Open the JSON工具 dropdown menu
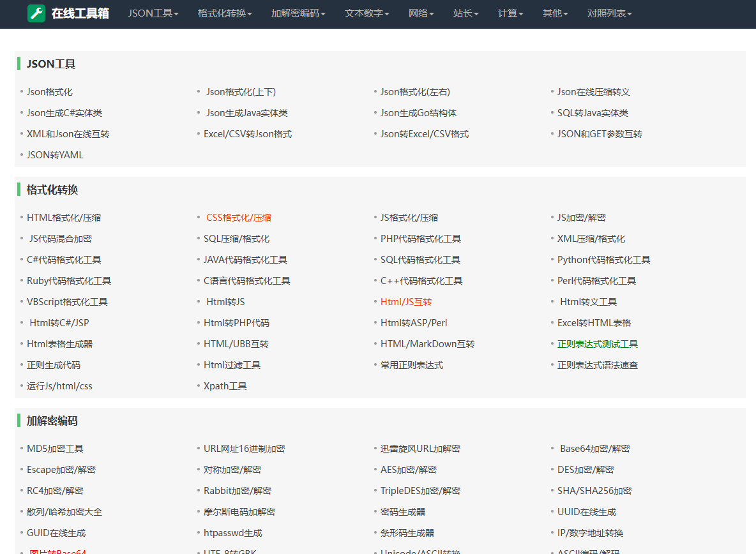Image resolution: width=756 pixels, height=554 pixels. 153,13
